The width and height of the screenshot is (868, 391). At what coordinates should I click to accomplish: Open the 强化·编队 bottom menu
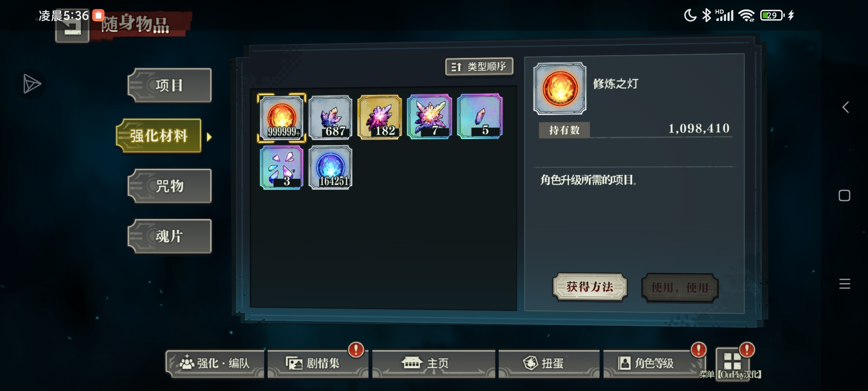215,363
